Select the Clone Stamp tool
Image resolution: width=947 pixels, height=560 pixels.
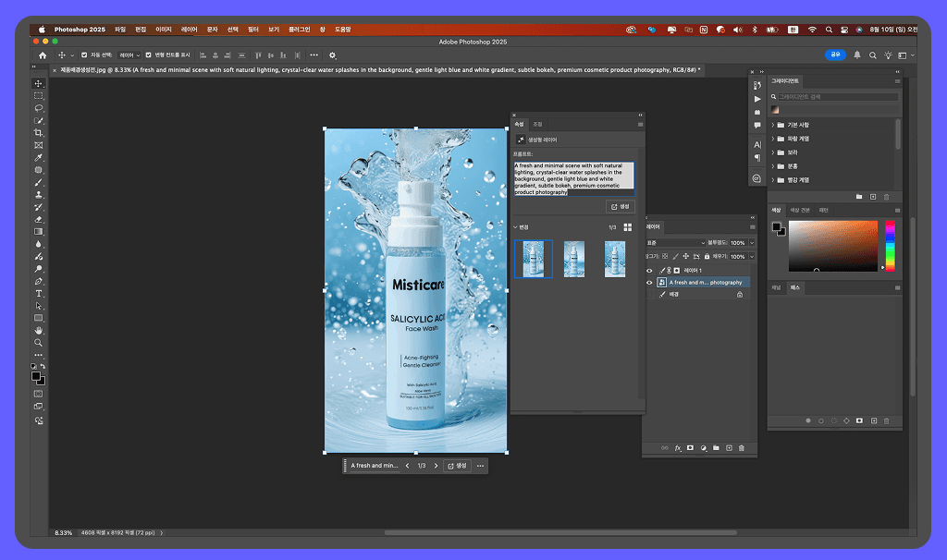39,195
